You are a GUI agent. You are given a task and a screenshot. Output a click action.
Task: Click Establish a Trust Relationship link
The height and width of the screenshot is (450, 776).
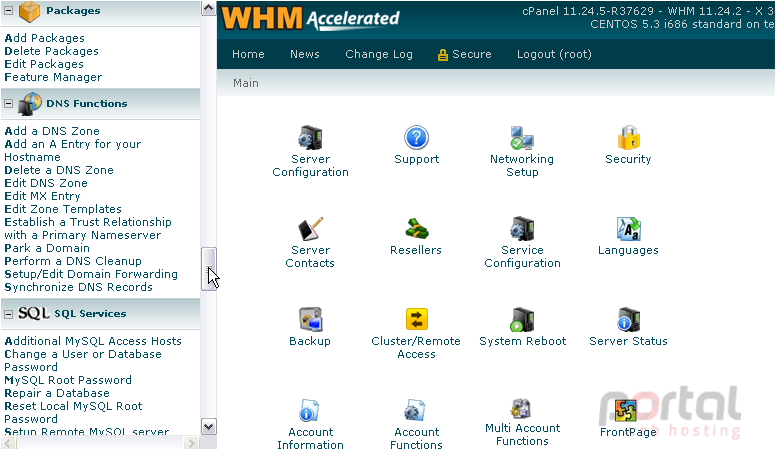coord(88,229)
